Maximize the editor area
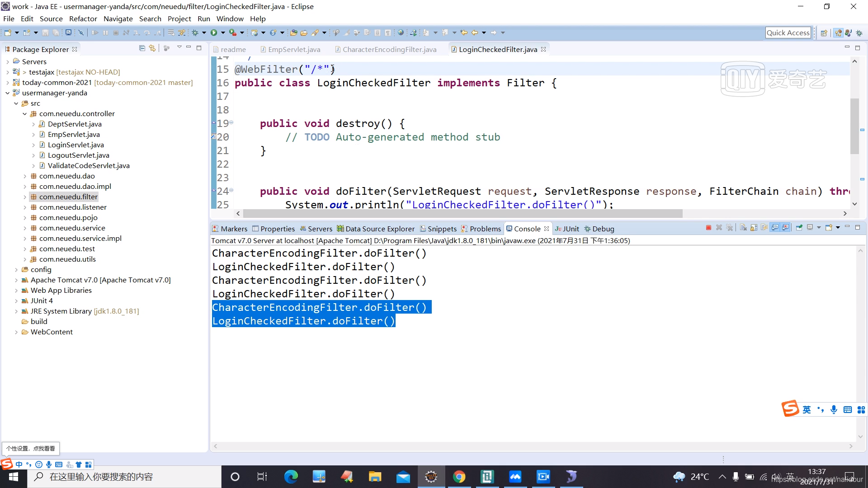Viewport: 868px width, 488px height. click(858, 48)
